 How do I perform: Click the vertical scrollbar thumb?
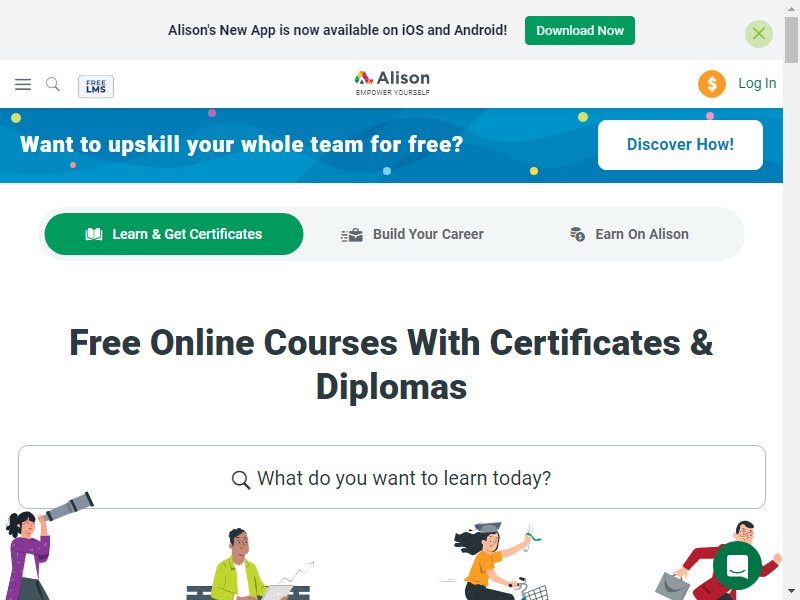[791, 40]
